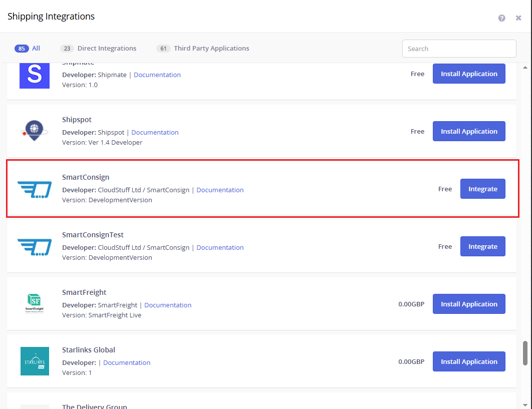
Task: Click the Shipmate logo icon
Action: 35,75
